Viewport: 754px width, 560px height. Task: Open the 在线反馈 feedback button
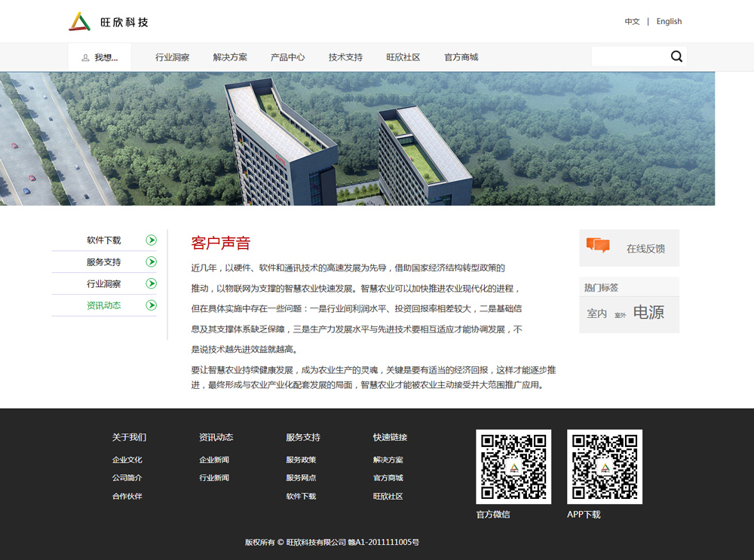(x=629, y=248)
